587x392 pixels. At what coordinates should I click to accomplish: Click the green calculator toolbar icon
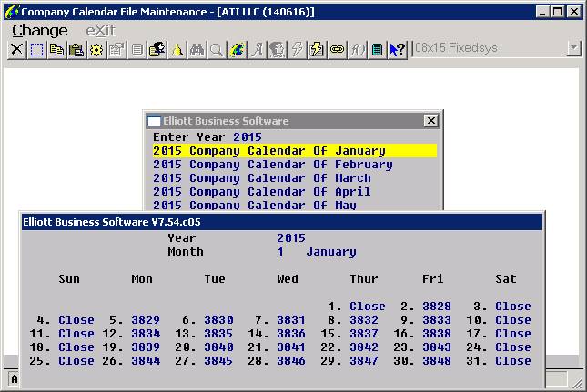[x=378, y=49]
